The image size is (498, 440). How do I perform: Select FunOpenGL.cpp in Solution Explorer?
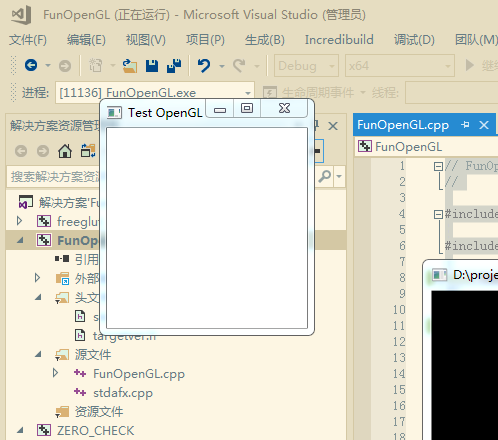pyautogui.click(x=139, y=374)
